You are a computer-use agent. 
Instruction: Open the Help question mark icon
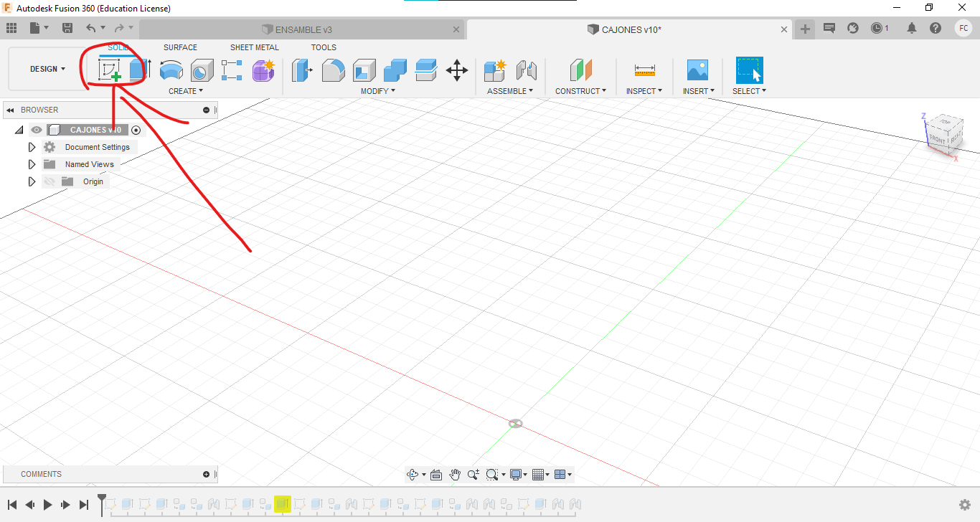click(x=936, y=28)
